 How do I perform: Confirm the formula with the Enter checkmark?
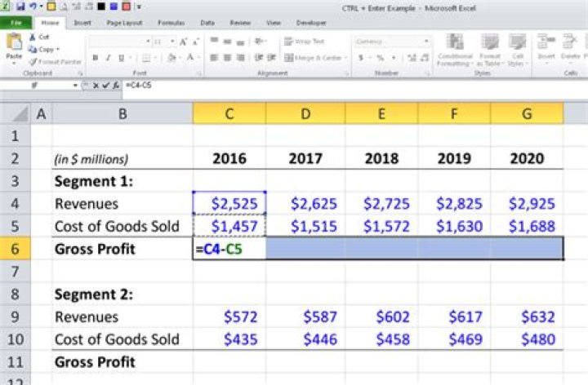coord(105,85)
